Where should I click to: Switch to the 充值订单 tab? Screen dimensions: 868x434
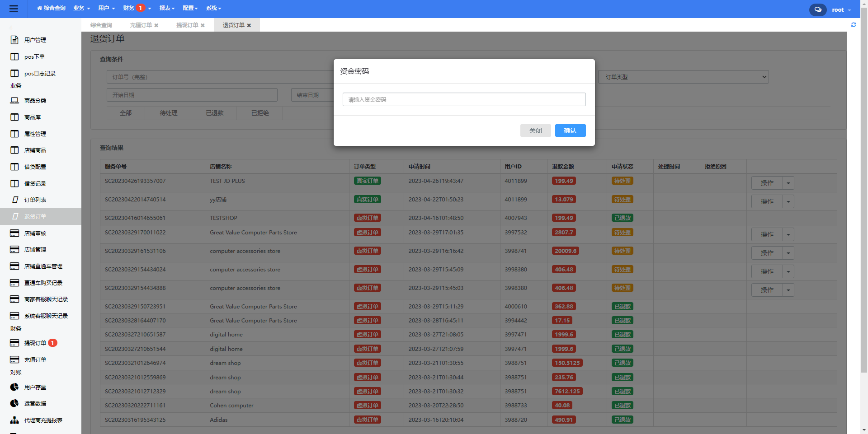141,25
